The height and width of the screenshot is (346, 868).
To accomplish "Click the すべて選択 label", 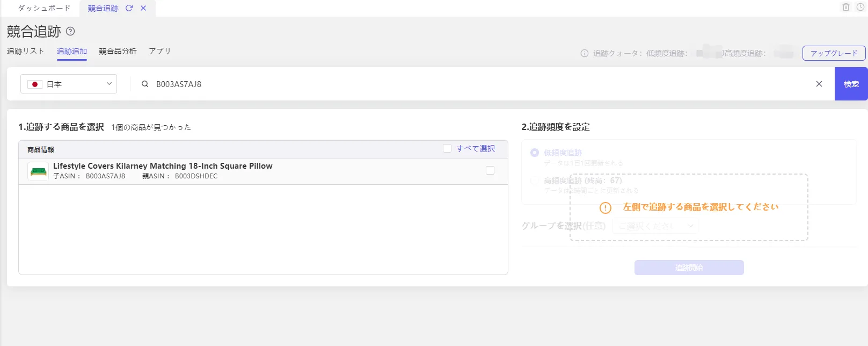I will click(x=476, y=148).
